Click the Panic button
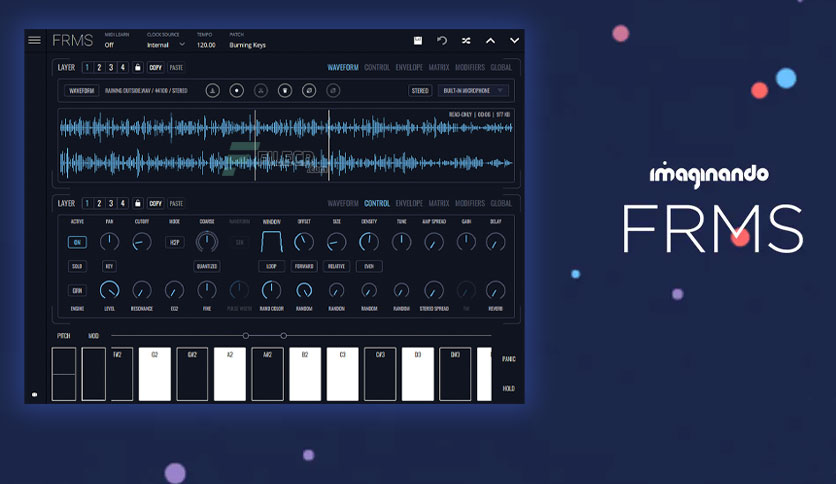 (509, 359)
